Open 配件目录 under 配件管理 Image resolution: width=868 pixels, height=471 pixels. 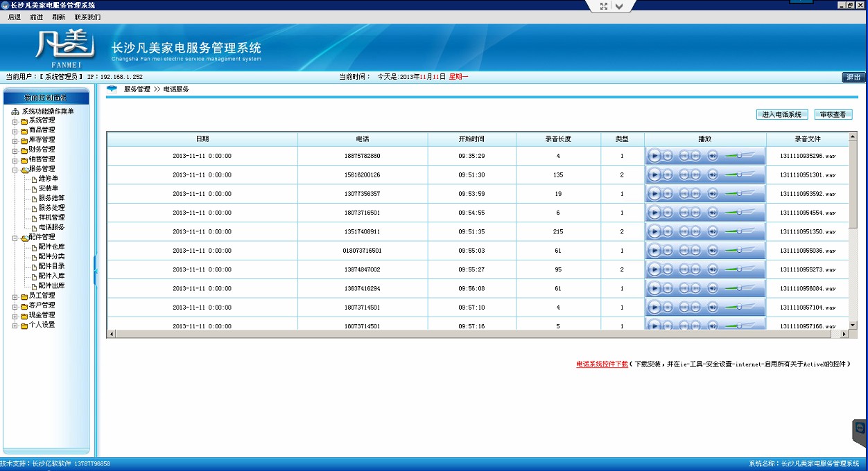point(52,266)
